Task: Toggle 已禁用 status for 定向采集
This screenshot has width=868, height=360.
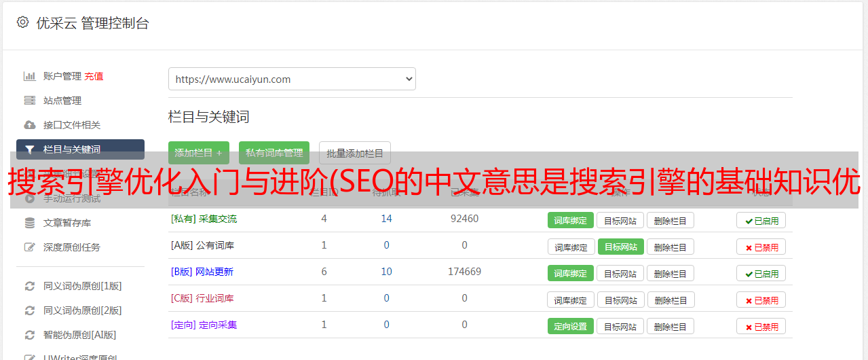Action: click(x=761, y=326)
